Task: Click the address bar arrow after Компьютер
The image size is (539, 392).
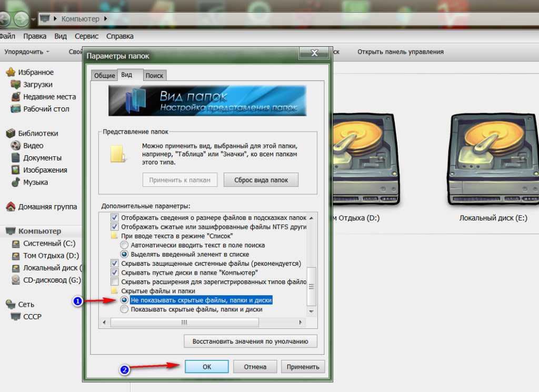Action: point(105,19)
